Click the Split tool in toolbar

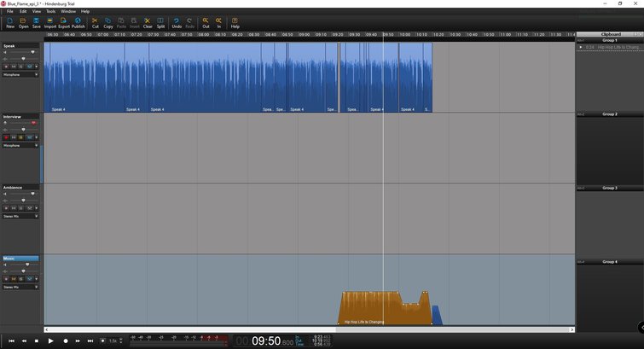[160, 22]
